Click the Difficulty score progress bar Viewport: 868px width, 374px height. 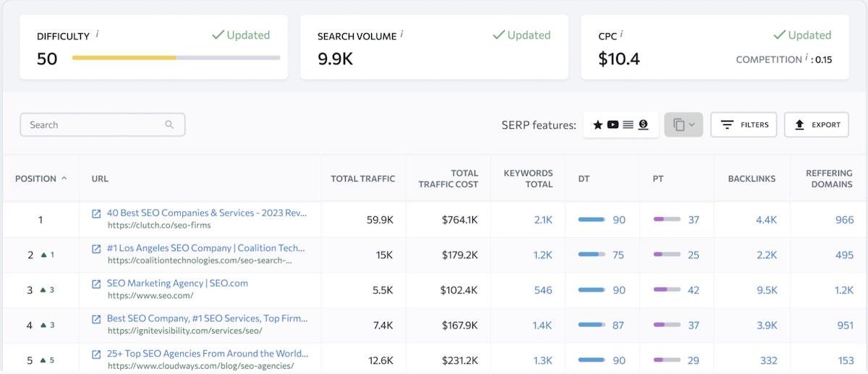pos(176,58)
